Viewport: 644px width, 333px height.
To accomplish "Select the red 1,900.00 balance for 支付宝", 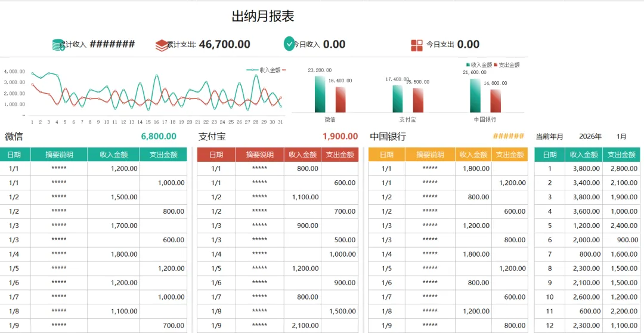I will (340, 136).
